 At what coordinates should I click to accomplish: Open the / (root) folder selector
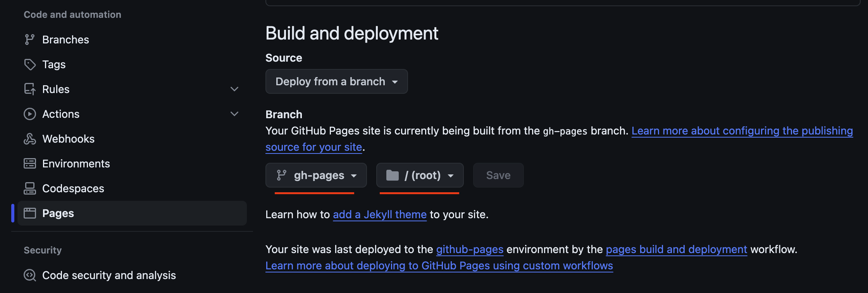420,175
